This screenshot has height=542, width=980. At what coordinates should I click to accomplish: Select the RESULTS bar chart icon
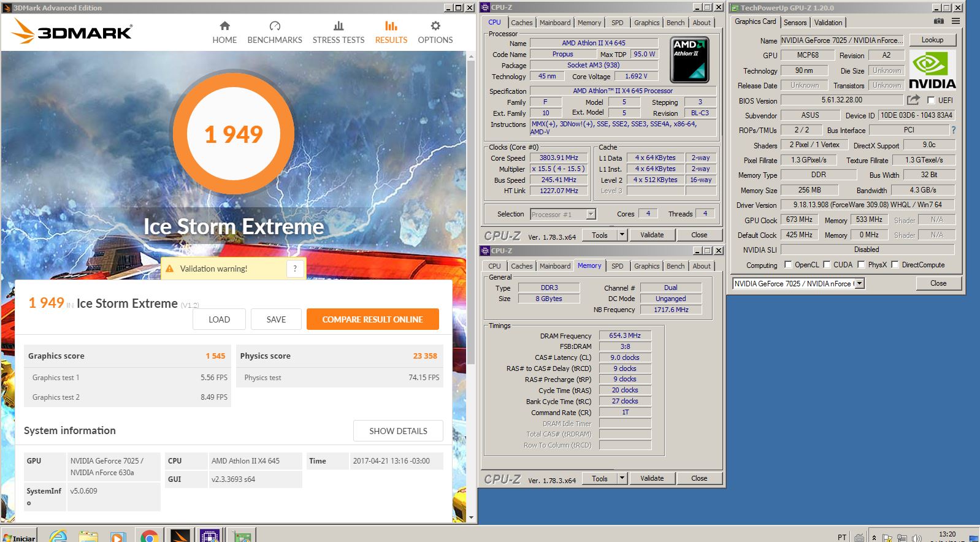click(x=391, y=26)
